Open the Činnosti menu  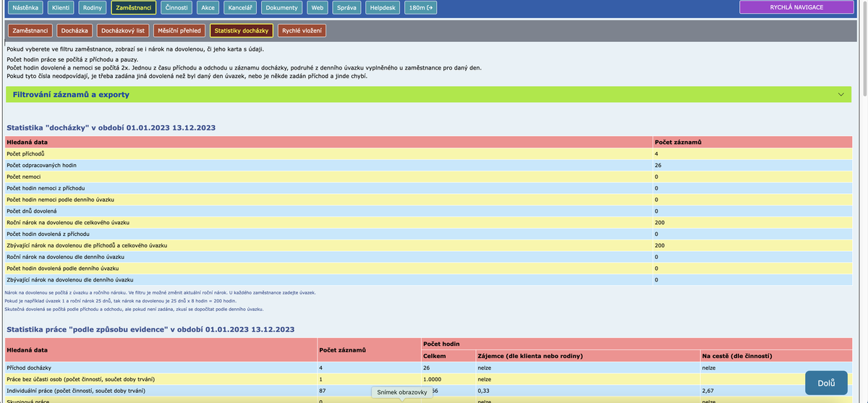coord(177,7)
